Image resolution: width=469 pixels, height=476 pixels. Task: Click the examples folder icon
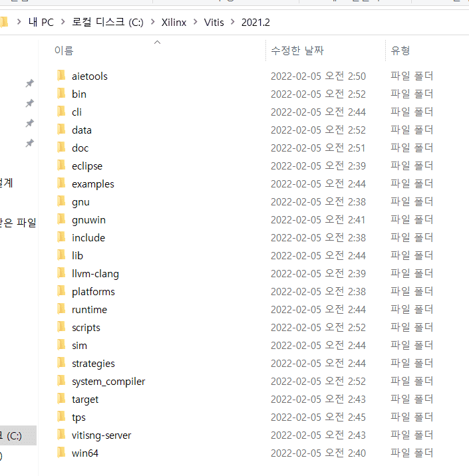click(x=61, y=183)
